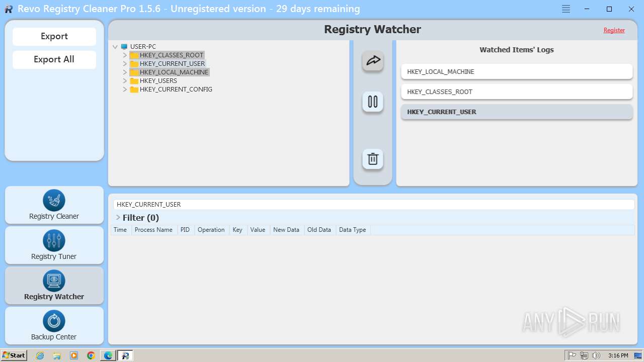The height and width of the screenshot is (362, 644).
Task: Sort by PID column header
Action: [185, 230]
